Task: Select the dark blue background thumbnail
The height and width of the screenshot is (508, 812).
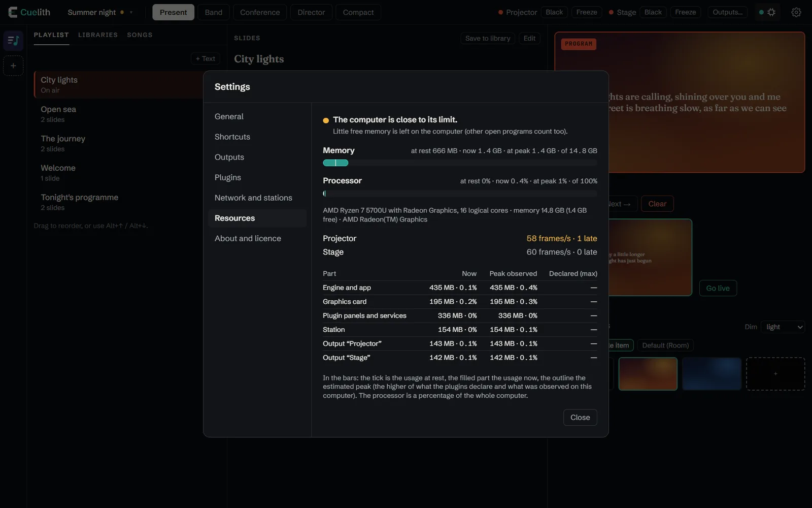Action: (x=712, y=374)
